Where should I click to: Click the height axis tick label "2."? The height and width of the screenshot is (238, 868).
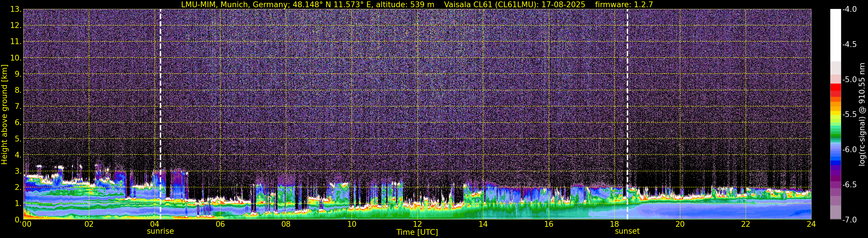click(18, 188)
